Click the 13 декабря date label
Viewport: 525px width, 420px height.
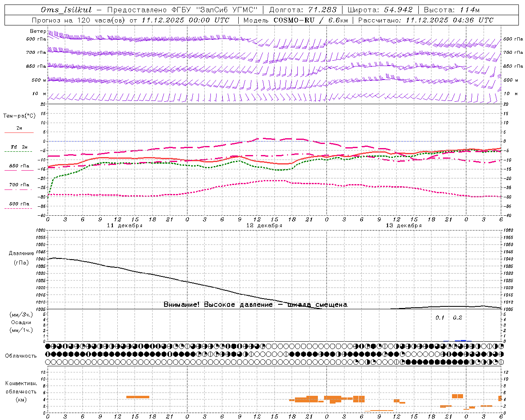[x=404, y=226]
